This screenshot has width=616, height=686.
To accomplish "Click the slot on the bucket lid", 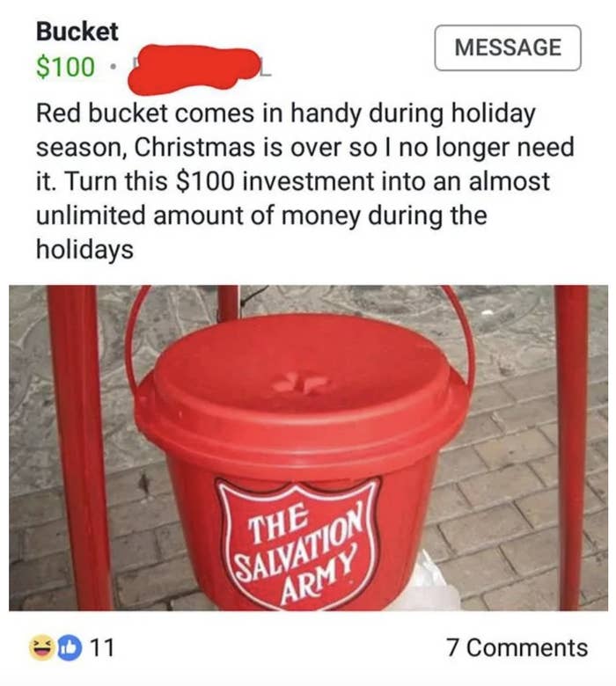I will coord(300,383).
